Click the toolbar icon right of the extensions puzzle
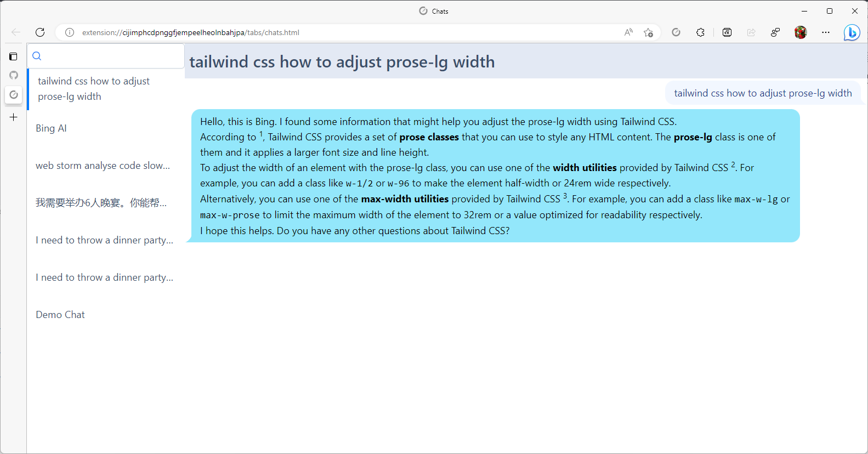 click(727, 32)
